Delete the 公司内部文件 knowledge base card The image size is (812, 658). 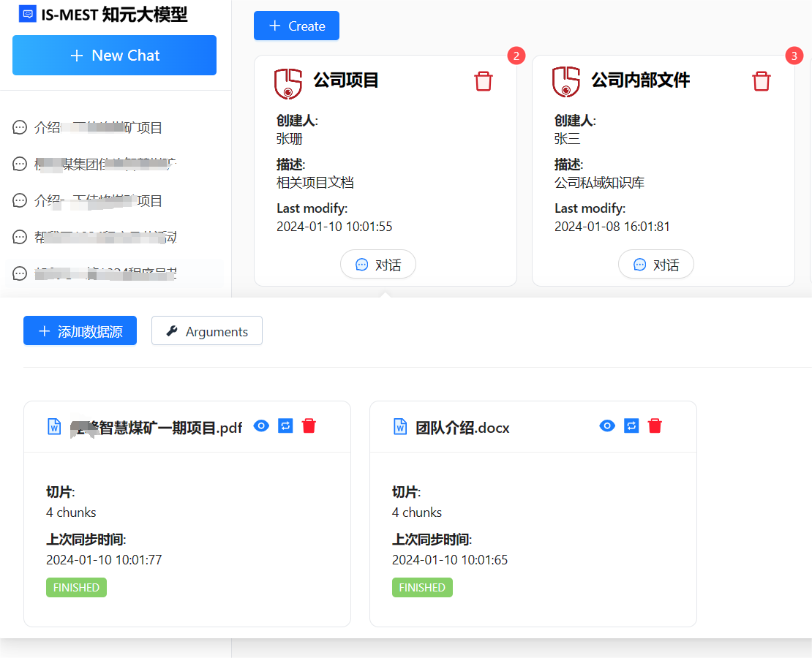tap(762, 81)
